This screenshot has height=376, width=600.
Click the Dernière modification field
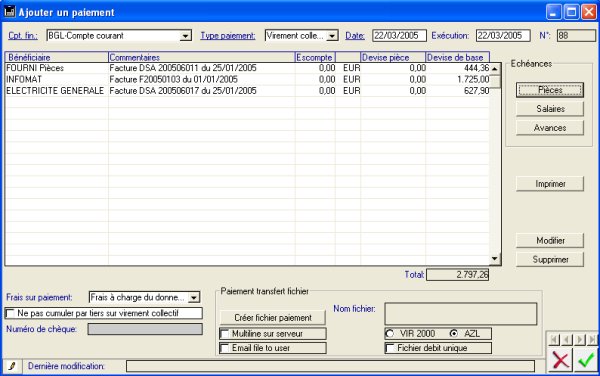point(330,366)
